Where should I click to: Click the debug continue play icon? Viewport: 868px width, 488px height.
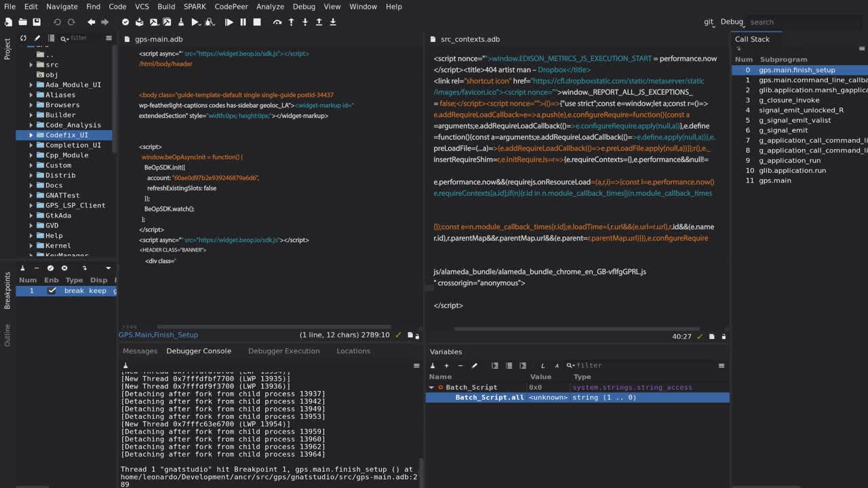(x=229, y=22)
